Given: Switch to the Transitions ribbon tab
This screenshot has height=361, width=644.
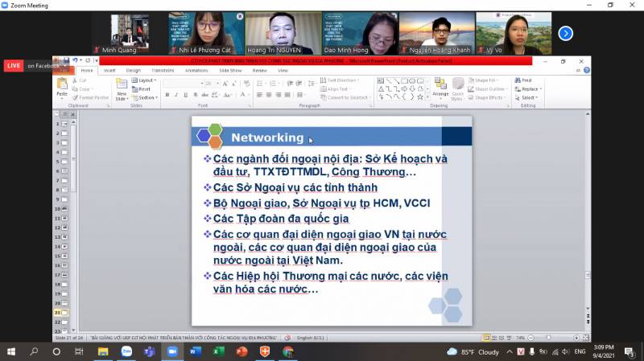Looking at the screenshot, I should (x=162, y=70).
